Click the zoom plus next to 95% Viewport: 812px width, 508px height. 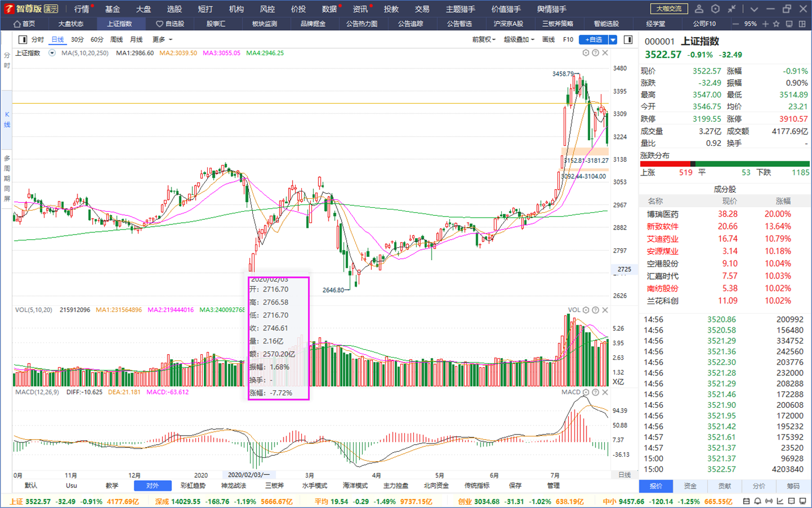pyautogui.click(x=765, y=24)
